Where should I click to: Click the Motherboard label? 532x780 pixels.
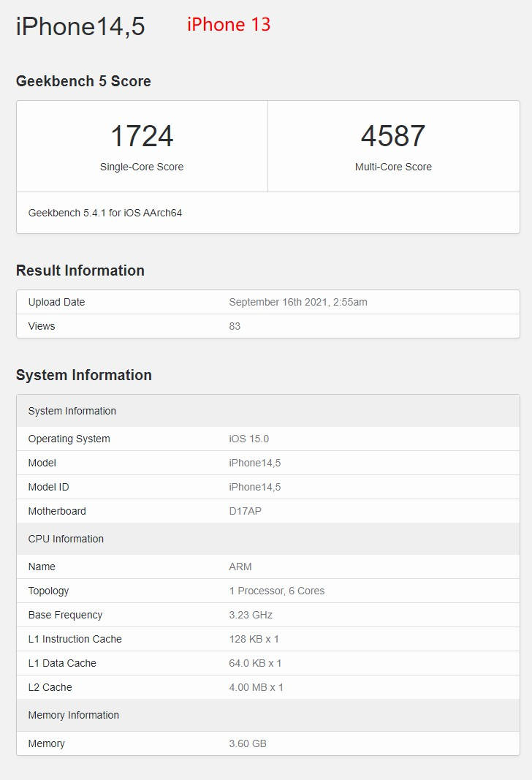point(57,511)
